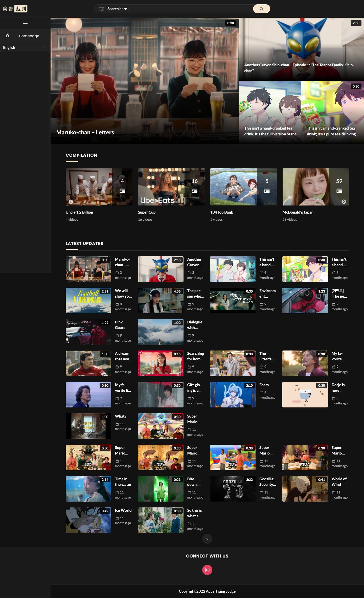
Task: Open Gift-giving is a... video title
Action: pos(194,388)
